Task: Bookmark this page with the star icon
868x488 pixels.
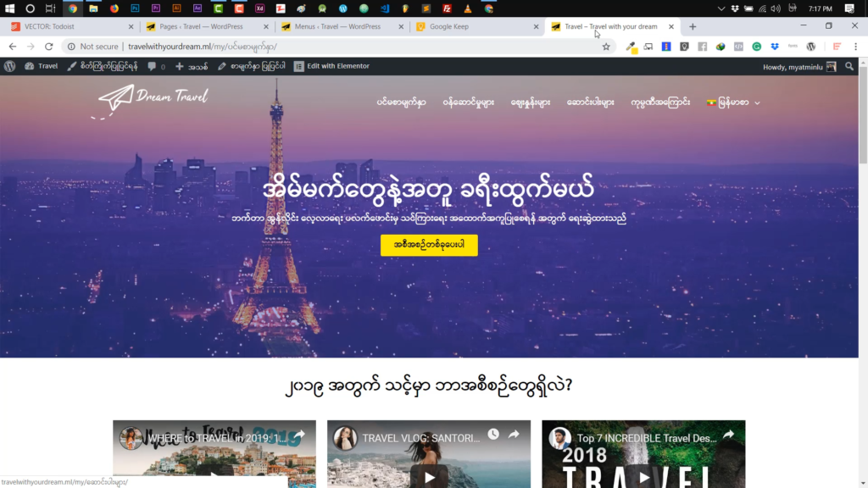Action: [x=606, y=47]
